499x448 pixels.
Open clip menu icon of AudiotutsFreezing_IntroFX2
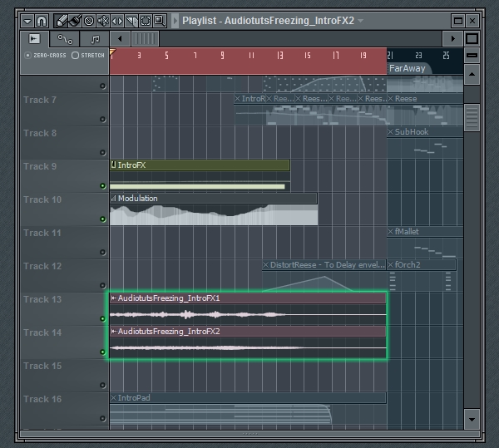[114, 332]
